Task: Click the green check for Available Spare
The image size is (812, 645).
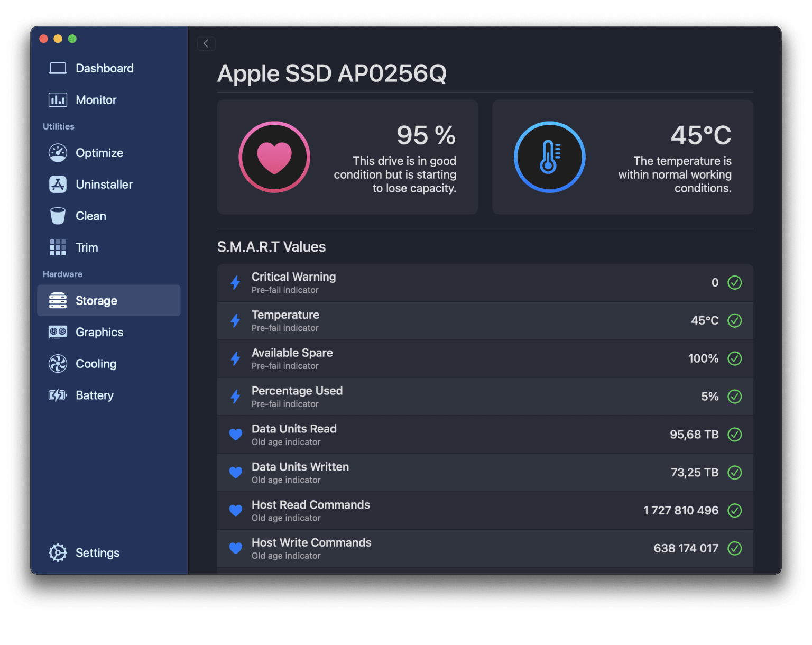Action: coord(735,358)
